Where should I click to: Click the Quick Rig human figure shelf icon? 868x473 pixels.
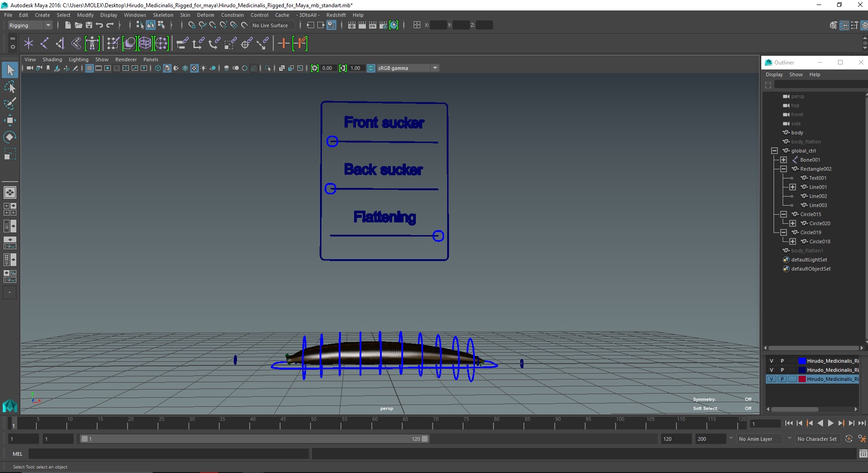pos(92,44)
